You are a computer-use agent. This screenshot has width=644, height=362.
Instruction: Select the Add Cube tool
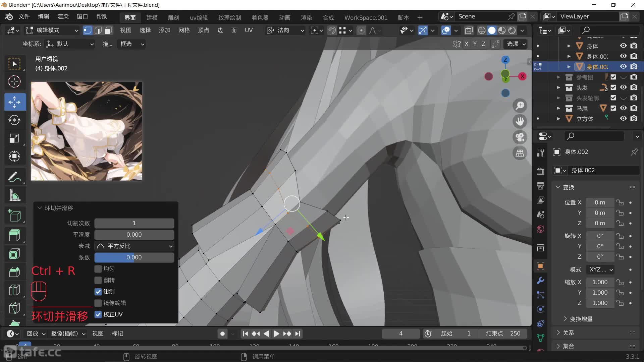[14, 216]
